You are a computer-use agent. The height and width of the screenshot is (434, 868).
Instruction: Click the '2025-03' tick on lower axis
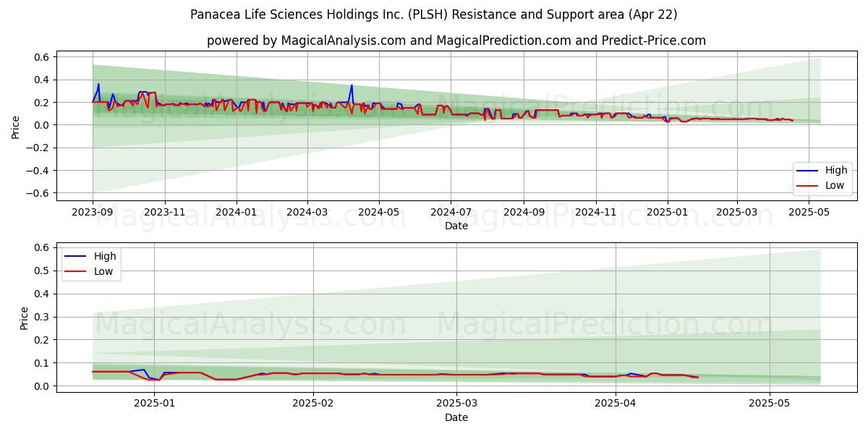[458, 404]
